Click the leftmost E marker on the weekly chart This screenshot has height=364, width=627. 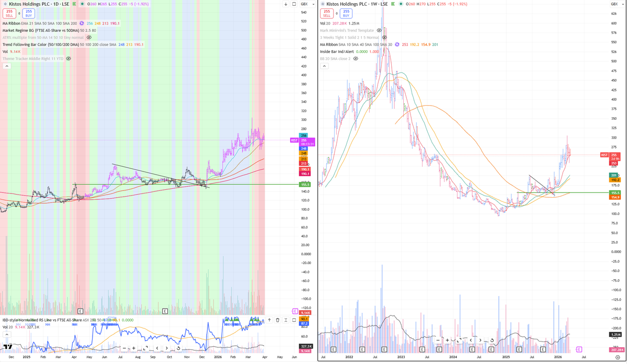point(333,349)
